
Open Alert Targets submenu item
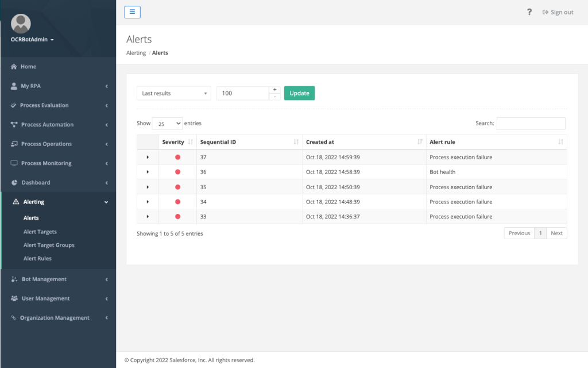pyautogui.click(x=40, y=232)
